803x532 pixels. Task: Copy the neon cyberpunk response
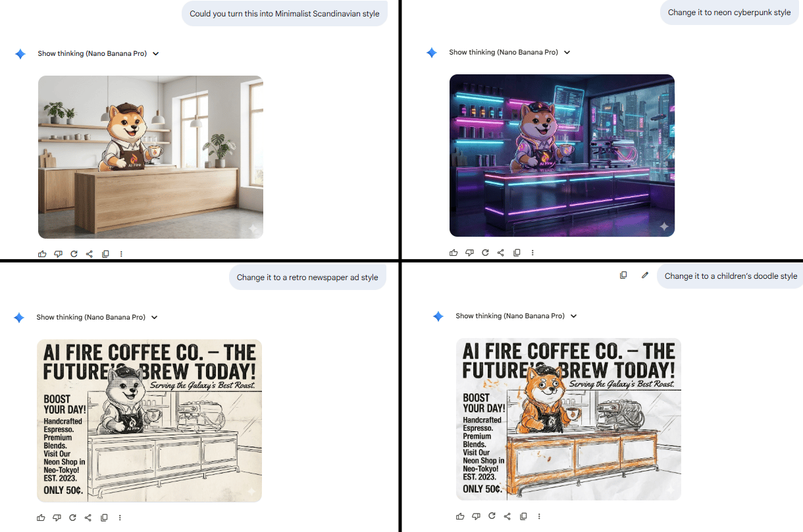pyautogui.click(x=517, y=252)
